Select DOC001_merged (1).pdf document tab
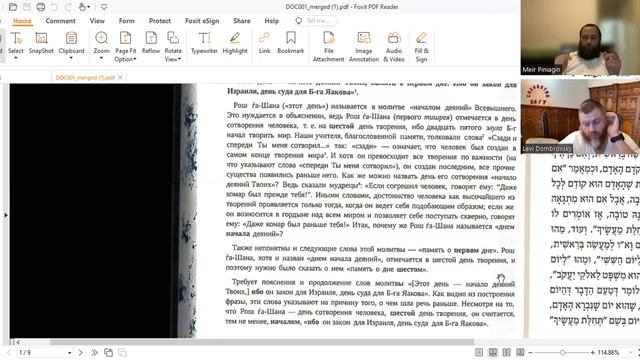This screenshot has width=640, height=360. (85, 78)
